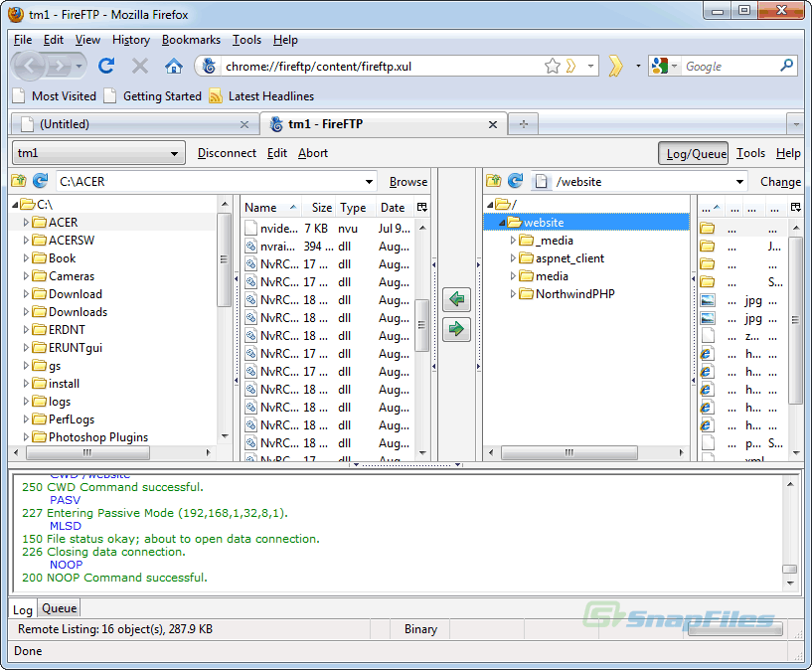Click the Disconnect button

227,153
